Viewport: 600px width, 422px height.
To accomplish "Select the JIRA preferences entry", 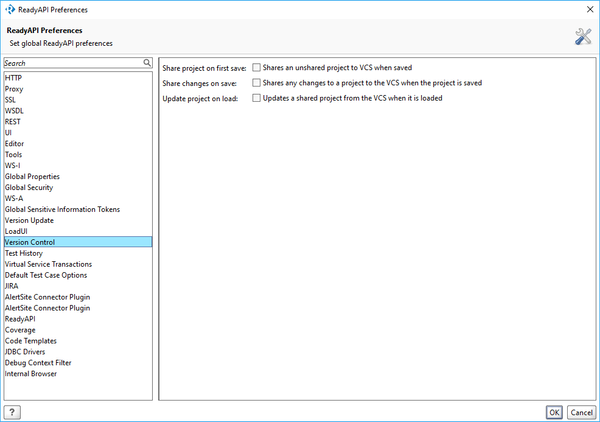I will pyautogui.click(x=12, y=286).
